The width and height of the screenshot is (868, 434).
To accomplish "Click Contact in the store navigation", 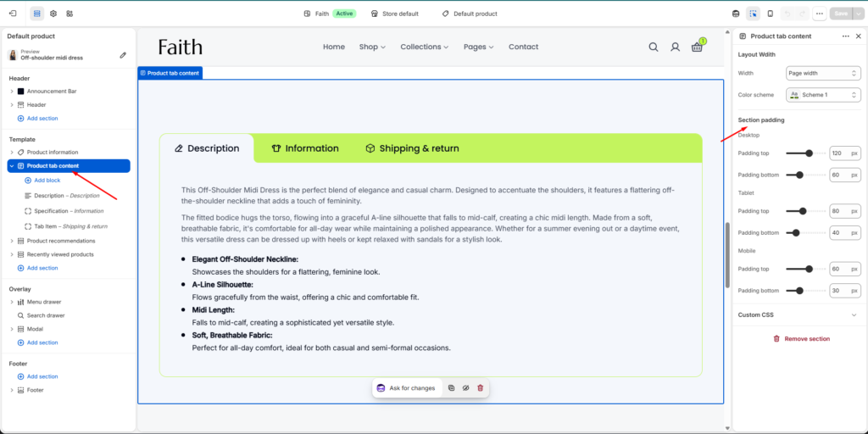I will (524, 47).
